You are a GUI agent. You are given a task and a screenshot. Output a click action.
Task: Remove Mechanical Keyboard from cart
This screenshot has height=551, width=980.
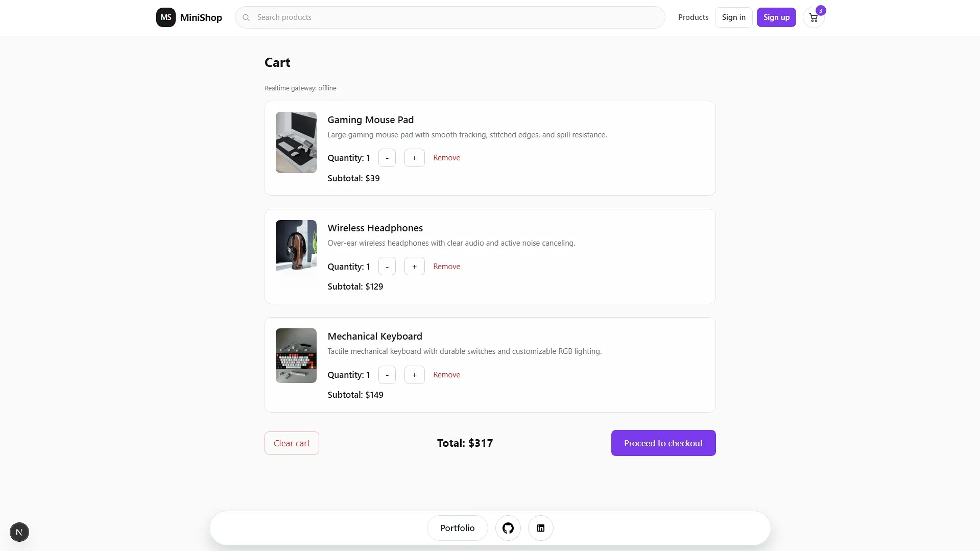point(447,375)
